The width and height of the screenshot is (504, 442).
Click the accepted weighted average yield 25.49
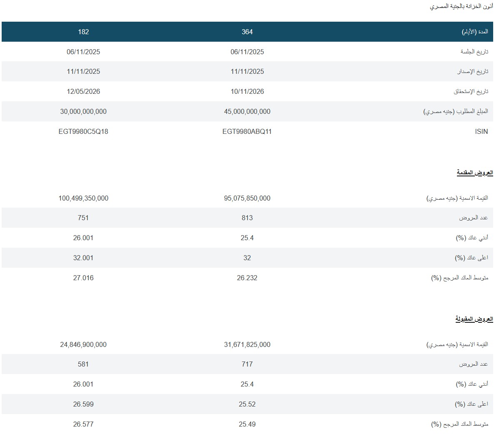click(247, 424)
